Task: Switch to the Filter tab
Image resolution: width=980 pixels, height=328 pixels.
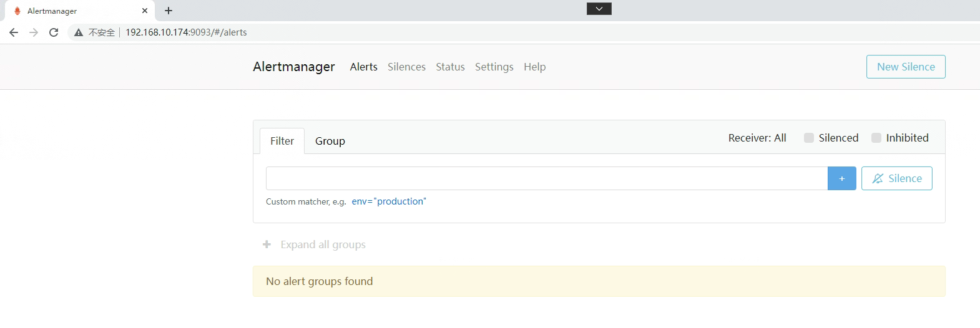Action: [x=282, y=141]
